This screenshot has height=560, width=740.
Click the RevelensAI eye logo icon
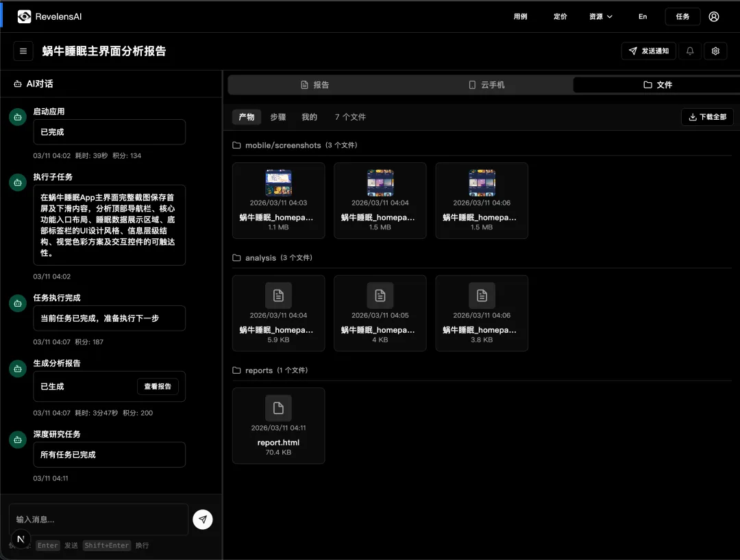[24, 16]
